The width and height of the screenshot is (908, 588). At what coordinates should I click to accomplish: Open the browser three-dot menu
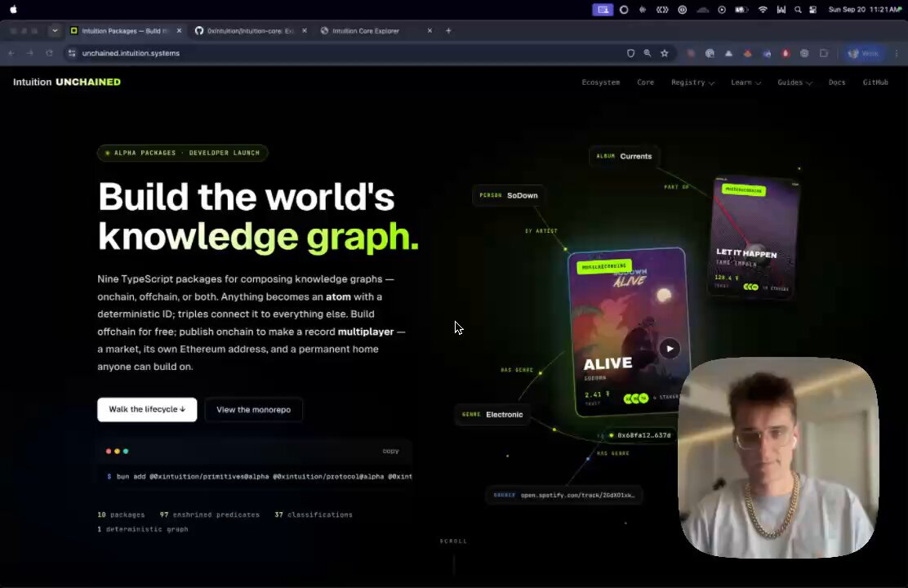point(897,53)
